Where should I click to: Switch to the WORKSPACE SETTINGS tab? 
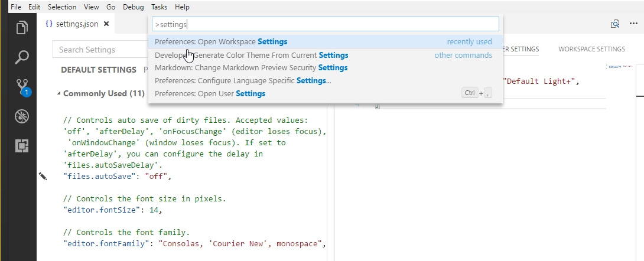click(591, 49)
